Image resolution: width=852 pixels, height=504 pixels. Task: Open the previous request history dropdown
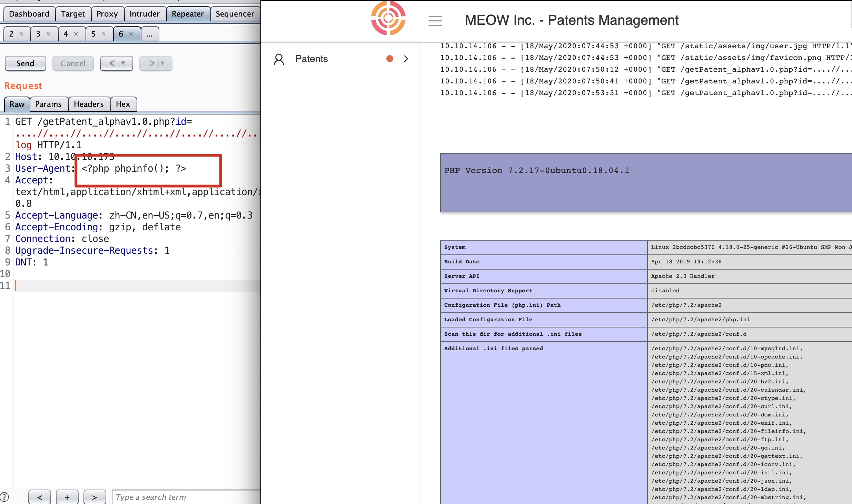123,63
